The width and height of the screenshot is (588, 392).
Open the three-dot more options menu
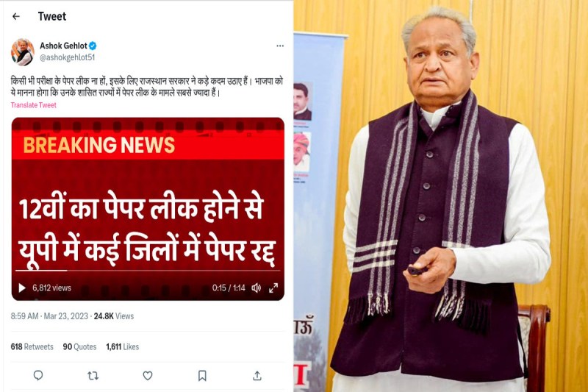pos(280,46)
